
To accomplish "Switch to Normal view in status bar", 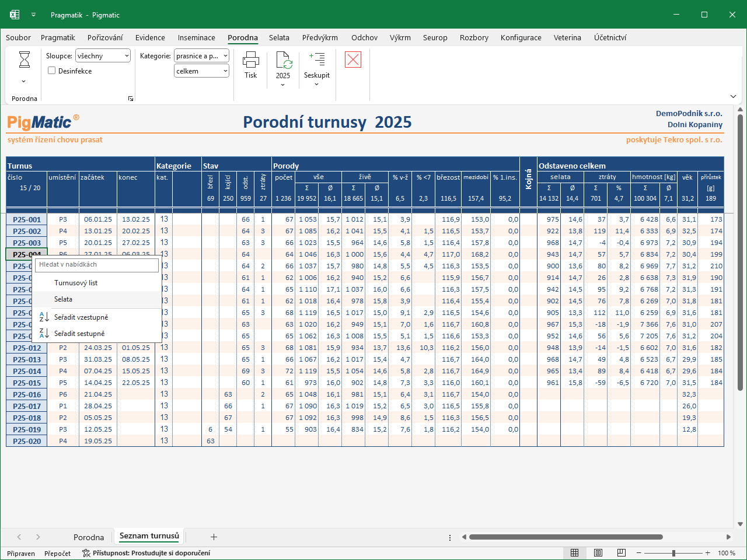I will click(x=575, y=553).
